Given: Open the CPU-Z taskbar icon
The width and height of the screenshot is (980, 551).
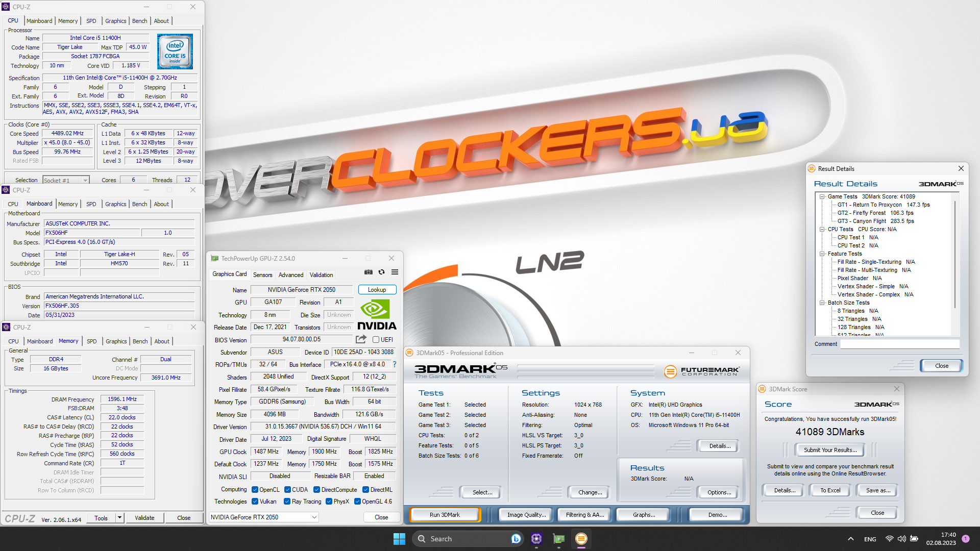Looking at the screenshot, I should tap(536, 539).
